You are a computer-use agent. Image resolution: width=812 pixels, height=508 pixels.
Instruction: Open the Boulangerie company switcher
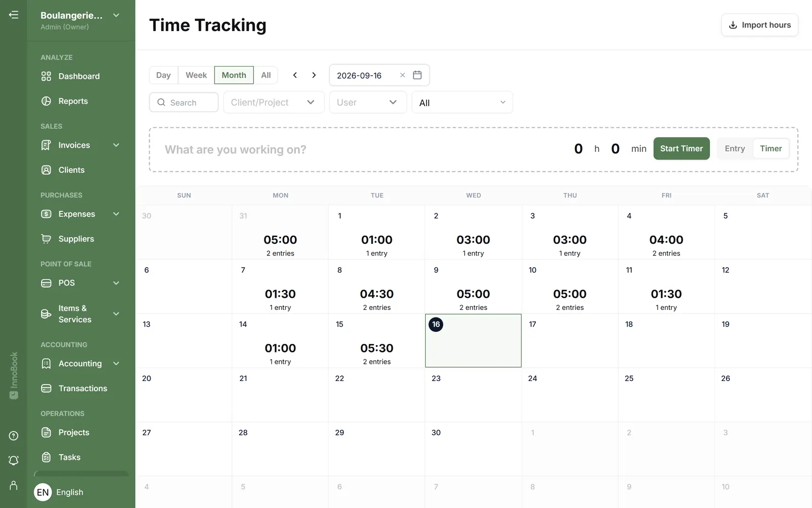(80, 20)
